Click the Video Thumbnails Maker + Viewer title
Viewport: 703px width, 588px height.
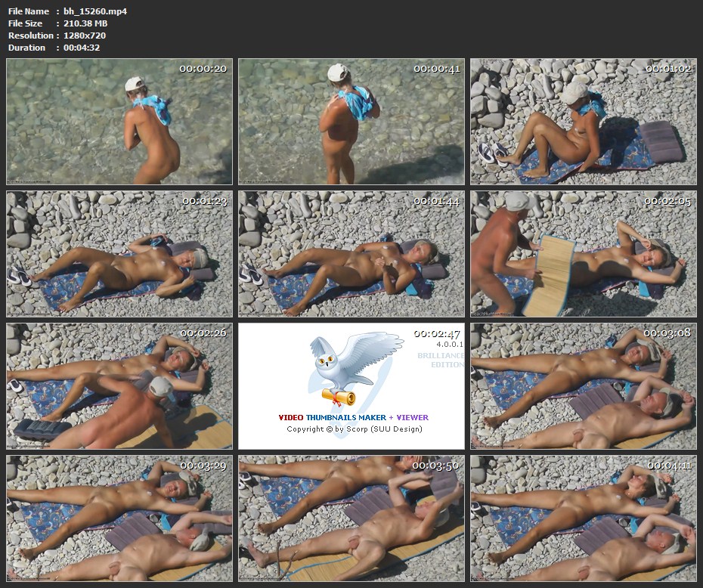click(353, 417)
